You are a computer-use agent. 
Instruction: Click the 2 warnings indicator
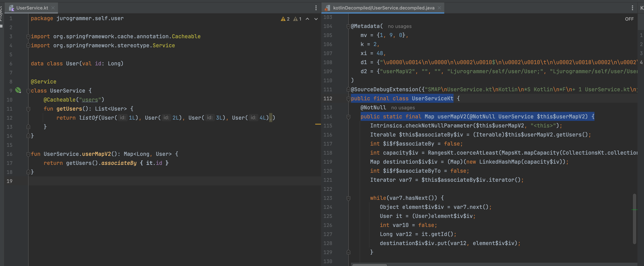point(285,19)
